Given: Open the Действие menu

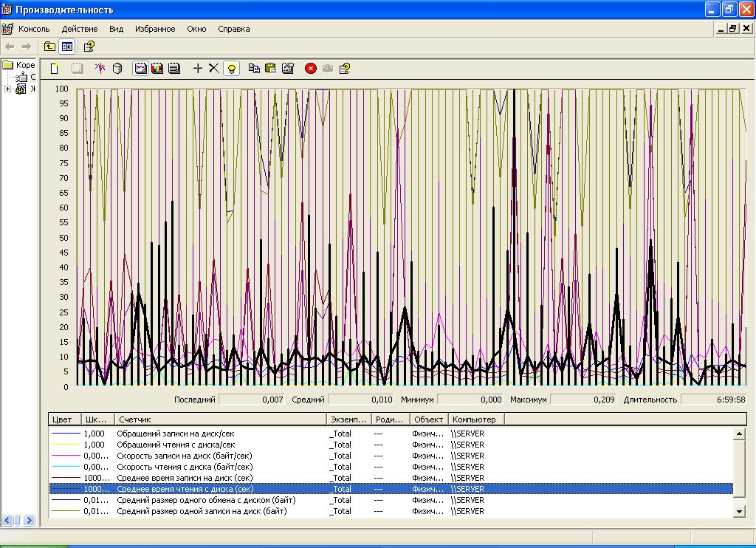Looking at the screenshot, I should coord(79,29).
